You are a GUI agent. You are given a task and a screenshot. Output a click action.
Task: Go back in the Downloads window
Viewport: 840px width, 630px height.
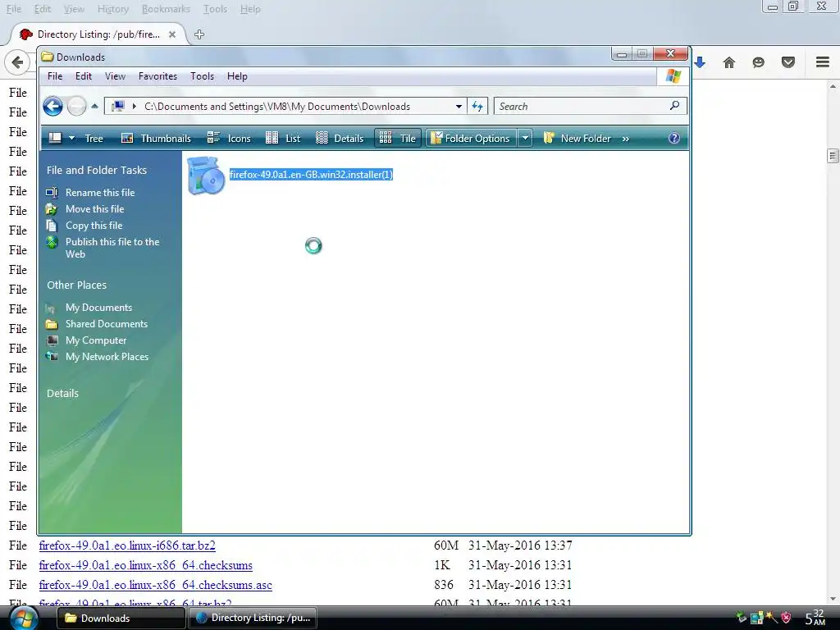[52, 106]
